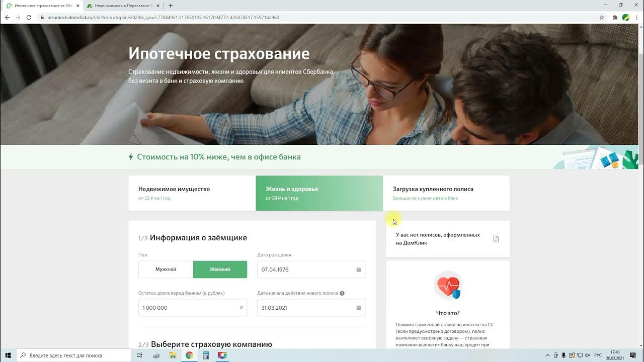Choose Мужской gender option

[x=166, y=269]
